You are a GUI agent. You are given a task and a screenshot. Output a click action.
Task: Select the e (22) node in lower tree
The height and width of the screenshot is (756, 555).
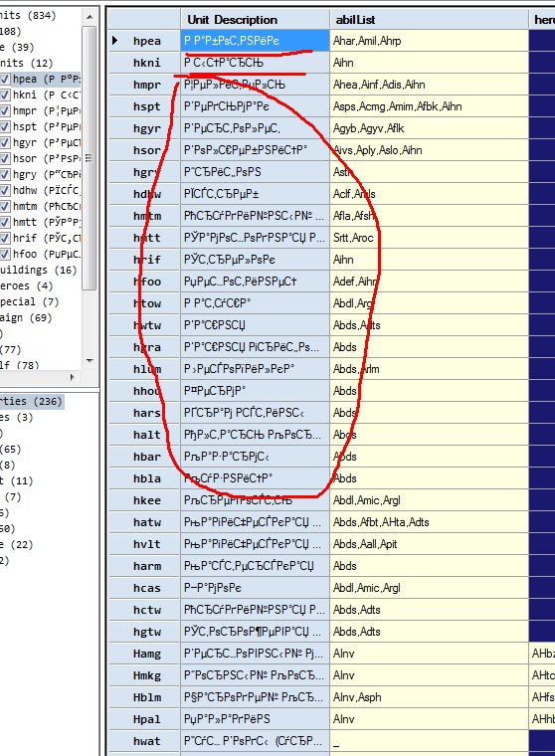tap(16, 544)
